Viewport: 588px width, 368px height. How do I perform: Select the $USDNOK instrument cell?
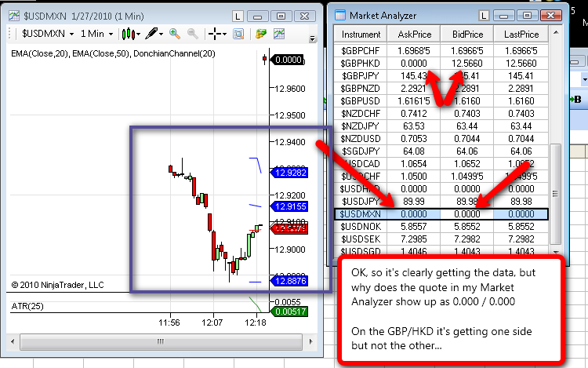pos(361,227)
